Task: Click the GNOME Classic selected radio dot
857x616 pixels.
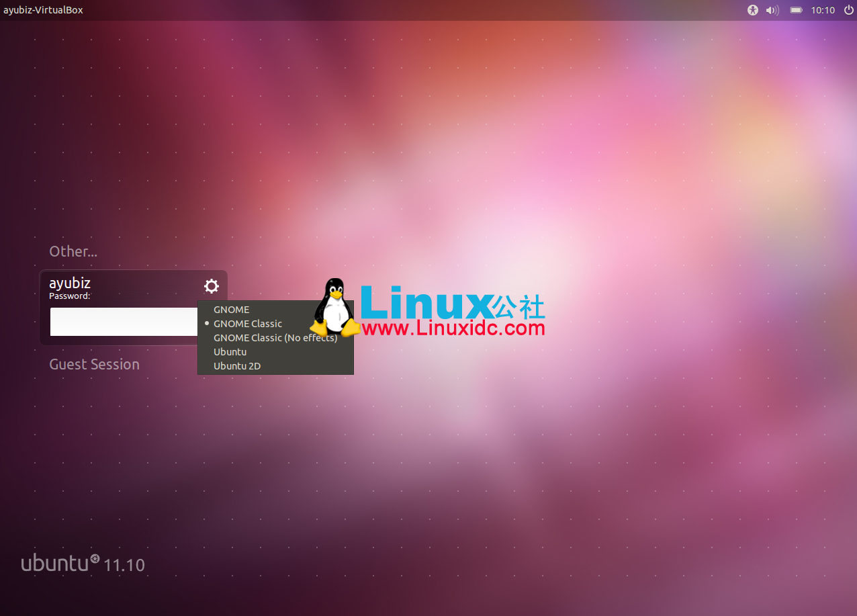Action: [206, 324]
